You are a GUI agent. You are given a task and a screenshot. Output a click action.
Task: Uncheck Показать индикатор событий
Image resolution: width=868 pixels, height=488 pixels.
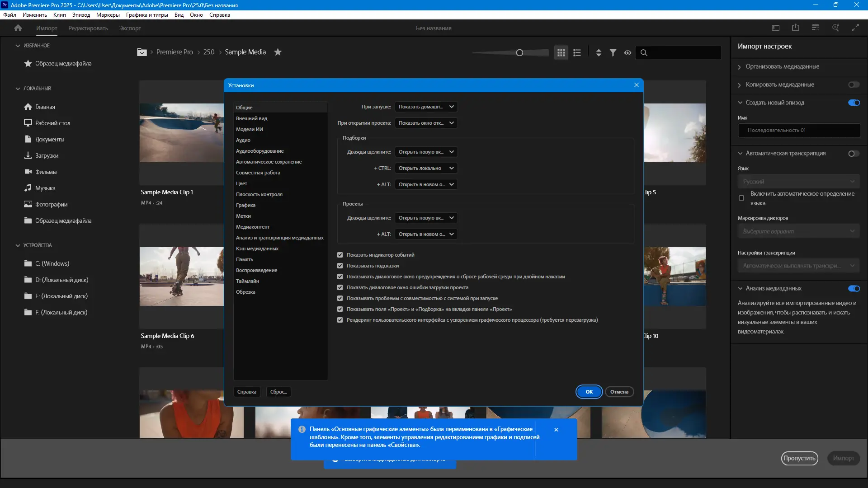pos(340,255)
